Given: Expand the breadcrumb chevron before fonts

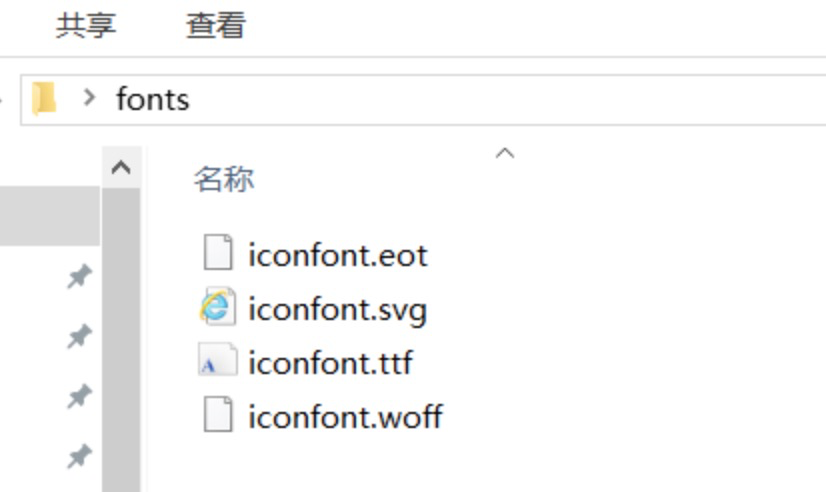Looking at the screenshot, I should (91, 98).
